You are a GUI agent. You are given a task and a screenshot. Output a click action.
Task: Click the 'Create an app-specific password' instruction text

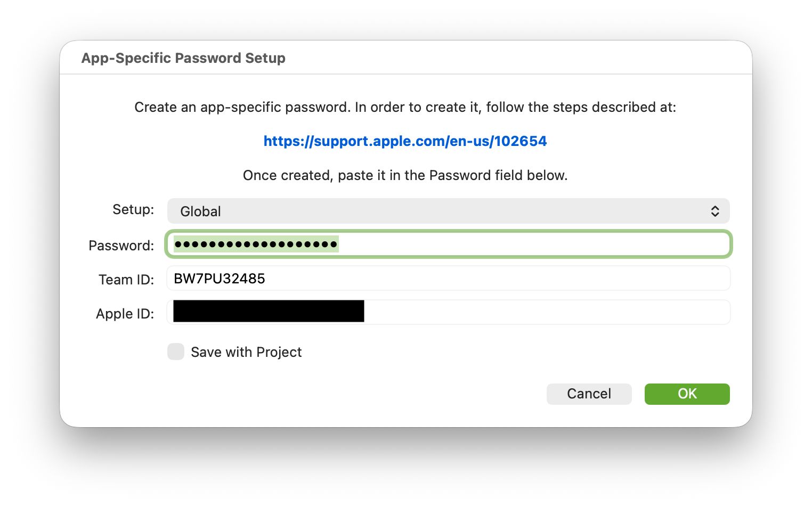point(405,107)
